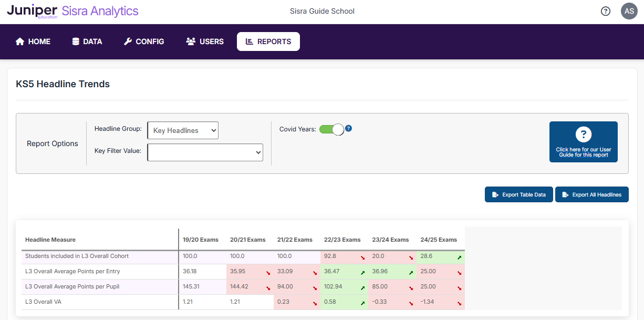The height and width of the screenshot is (320, 644).
Task: Open the User Guide for this report
Action: pyautogui.click(x=584, y=142)
